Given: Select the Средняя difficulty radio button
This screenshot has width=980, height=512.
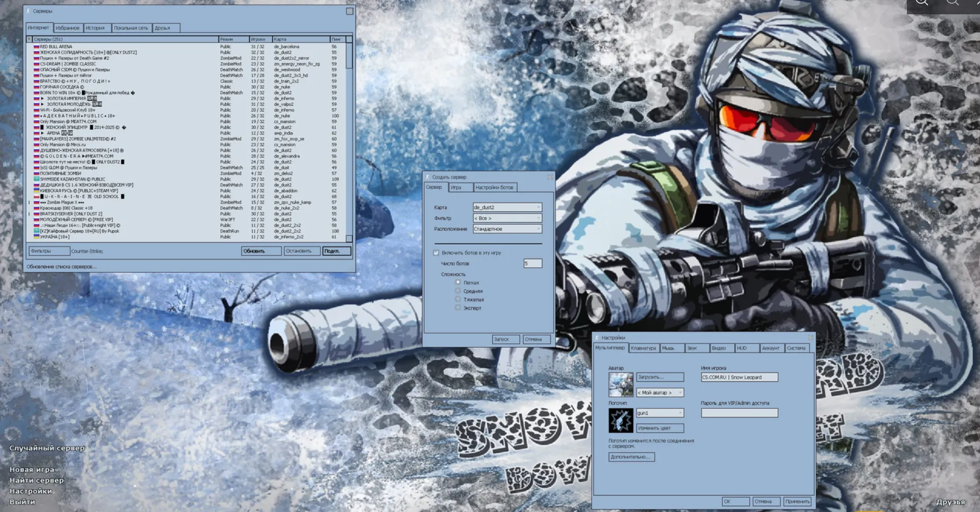Looking at the screenshot, I should point(458,291).
